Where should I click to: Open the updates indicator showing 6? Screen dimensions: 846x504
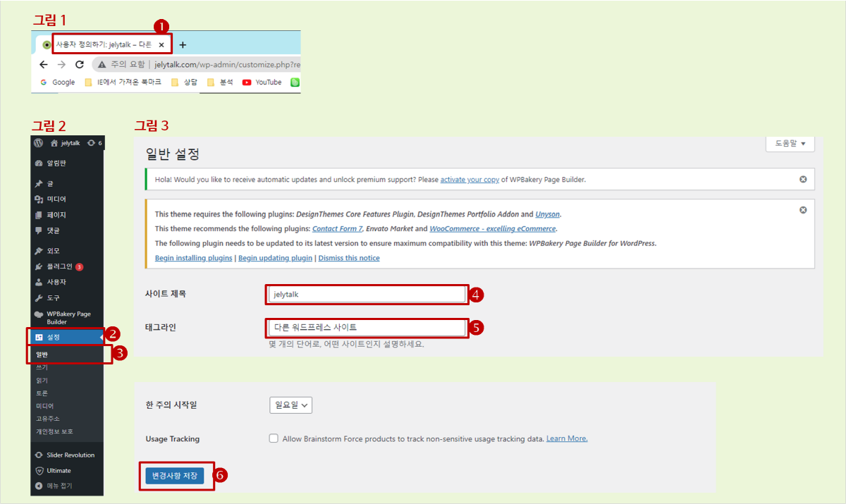pyautogui.click(x=94, y=143)
